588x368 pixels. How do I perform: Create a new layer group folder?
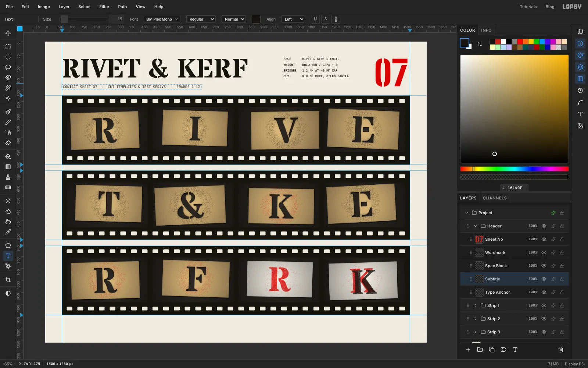coord(480,350)
